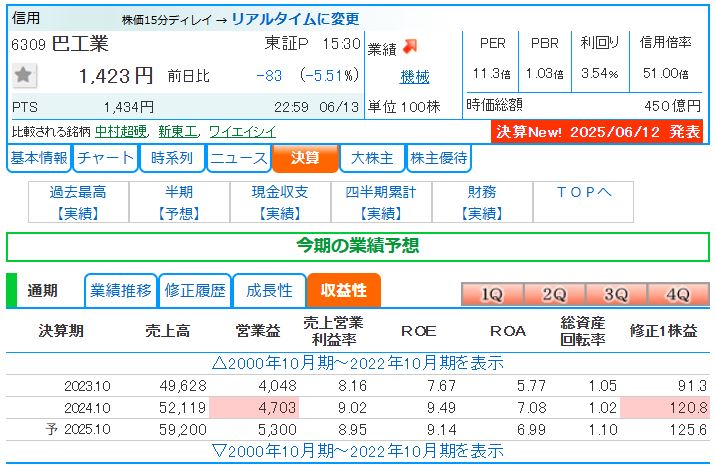The height and width of the screenshot is (469, 716).
Task: Click the TOPへ navigation button
Action: 583,202
